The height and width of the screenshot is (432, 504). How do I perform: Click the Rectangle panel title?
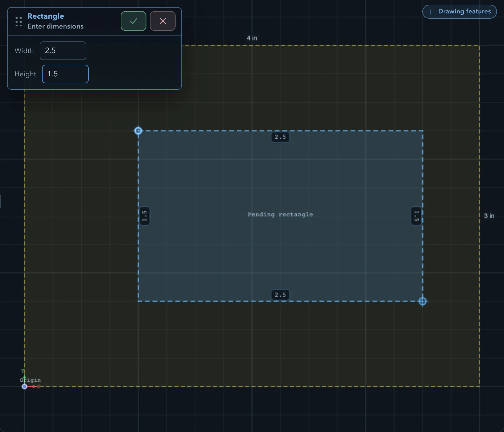pyautogui.click(x=46, y=16)
